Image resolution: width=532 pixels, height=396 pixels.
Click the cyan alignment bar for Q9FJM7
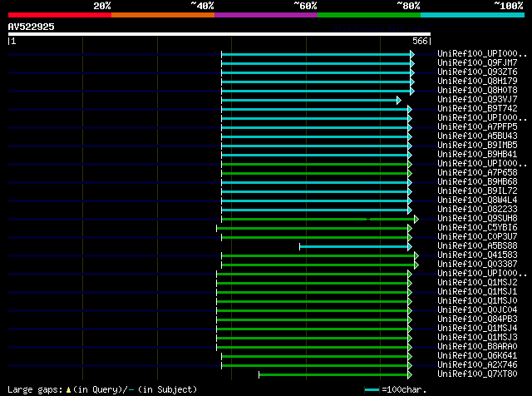click(316, 63)
